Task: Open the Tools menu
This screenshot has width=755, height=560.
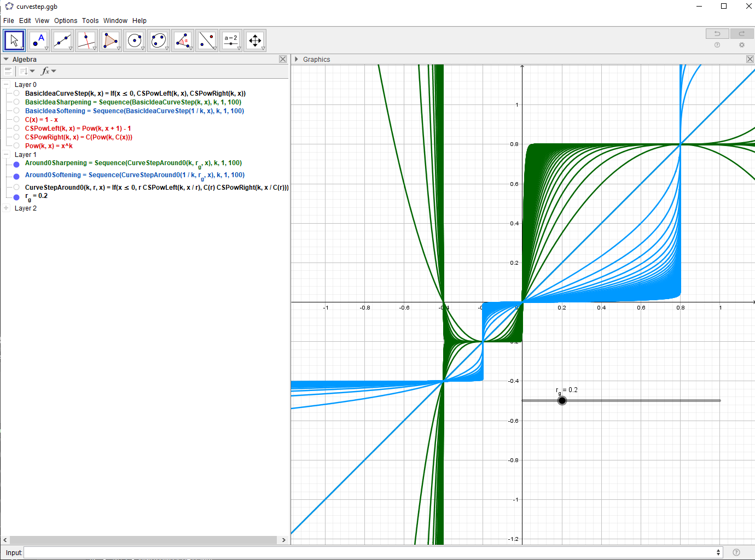Action: tap(90, 21)
